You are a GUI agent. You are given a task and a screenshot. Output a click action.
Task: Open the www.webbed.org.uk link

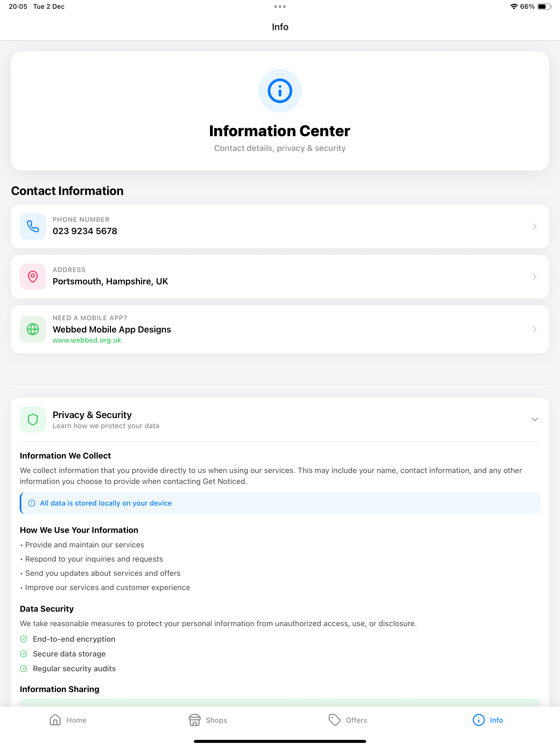tap(87, 340)
